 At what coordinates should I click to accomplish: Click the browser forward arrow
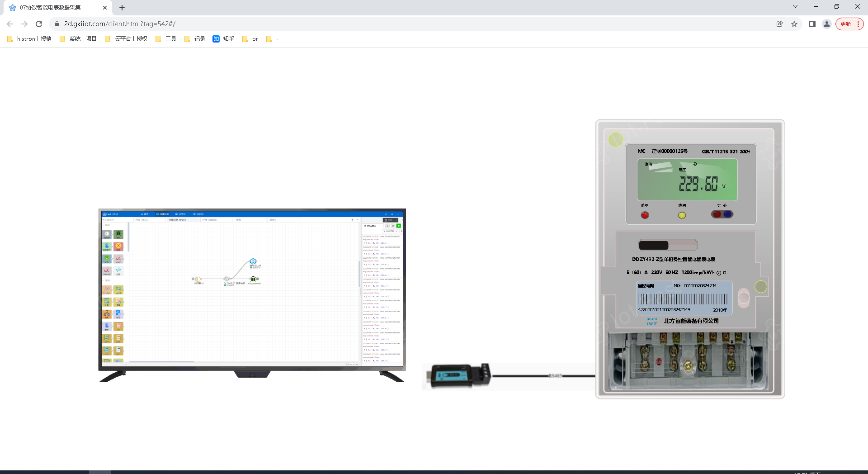click(x=24, y=24)
